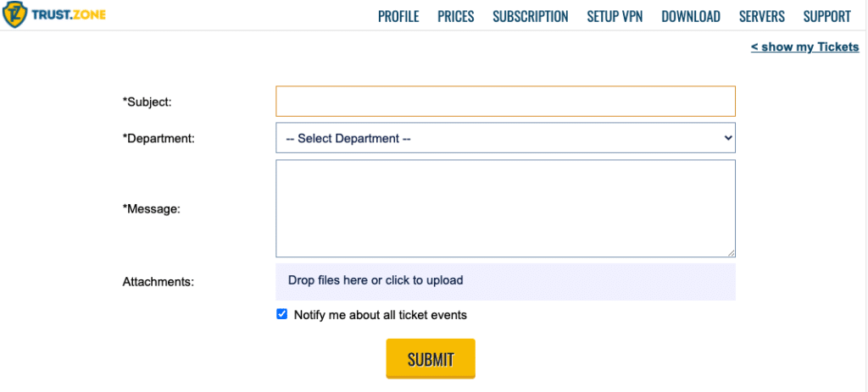This screenshot has height=392, width=868.
Task: Click the '*Message:' field label
Action: (152, 208)
